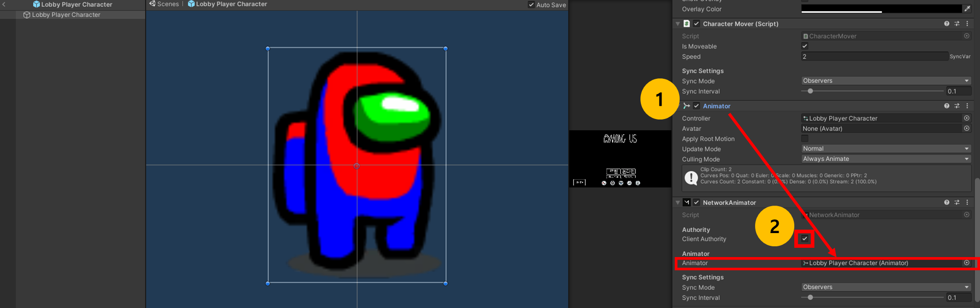Open help for the NetworkAnimator component
This screenshot has height=308, width=980.
click(947, 202)
